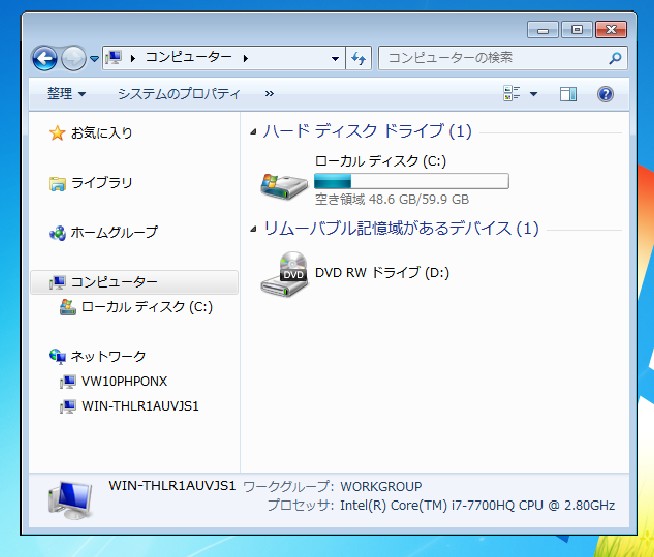Click the ライブラリ folder icon
The image size is (654, 557).
[x=57, y=183]
